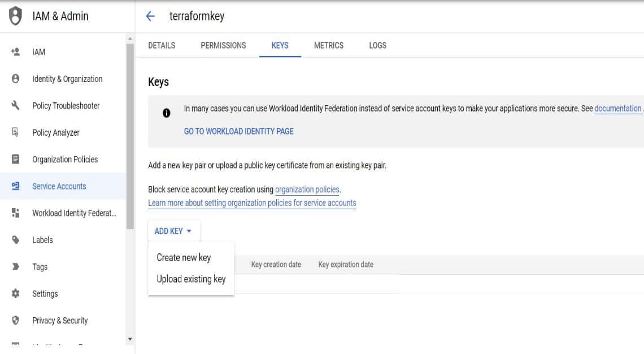Image resolution: width=644 pixels, height=354 pixels.
Task: Click the IAM & Admin shield logo
Action: tap(15, 16)
